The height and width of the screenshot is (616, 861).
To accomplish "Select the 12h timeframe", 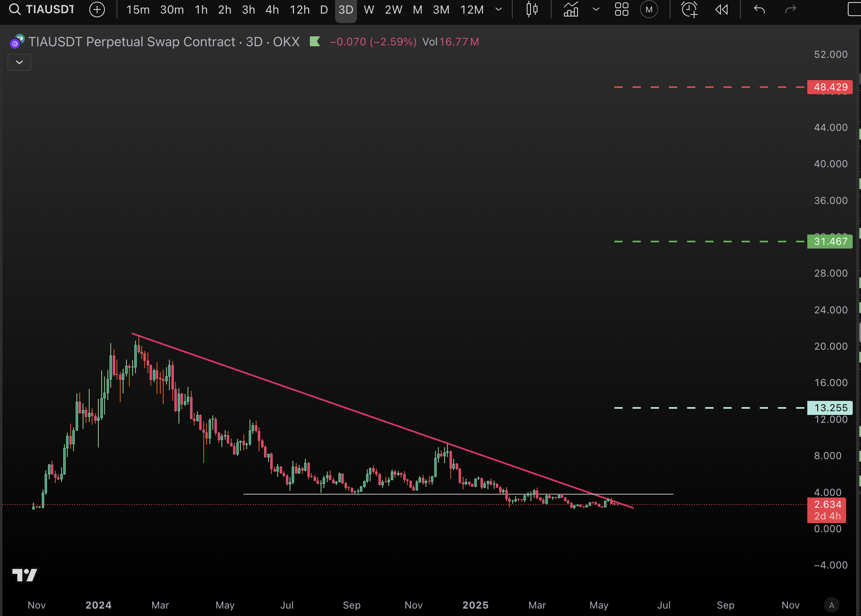I will click(300, 9).
